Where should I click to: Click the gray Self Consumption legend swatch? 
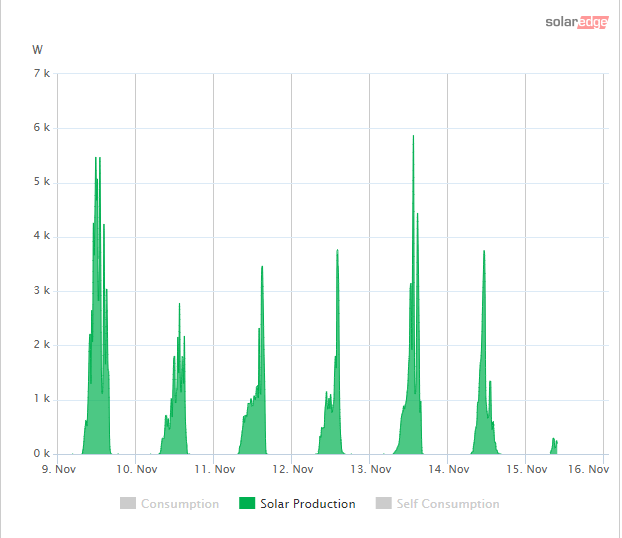(384, 503)
